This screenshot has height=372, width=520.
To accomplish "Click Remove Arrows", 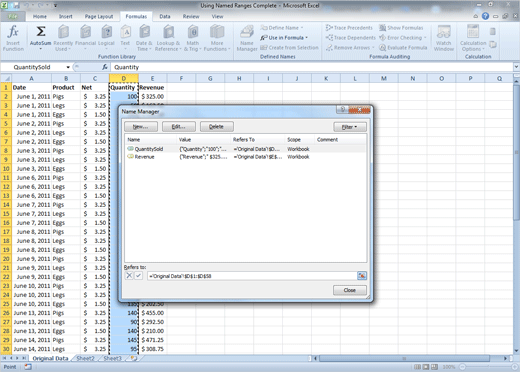I will 350,48.
